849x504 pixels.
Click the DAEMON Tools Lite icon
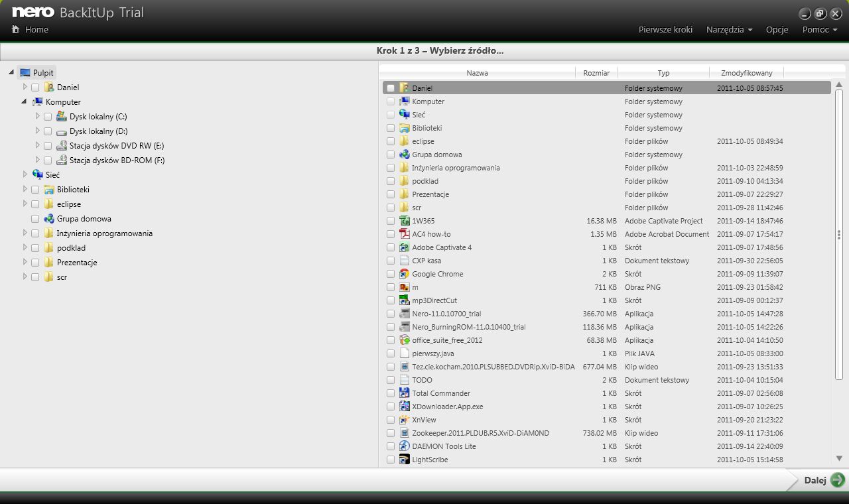click(405, 446)
